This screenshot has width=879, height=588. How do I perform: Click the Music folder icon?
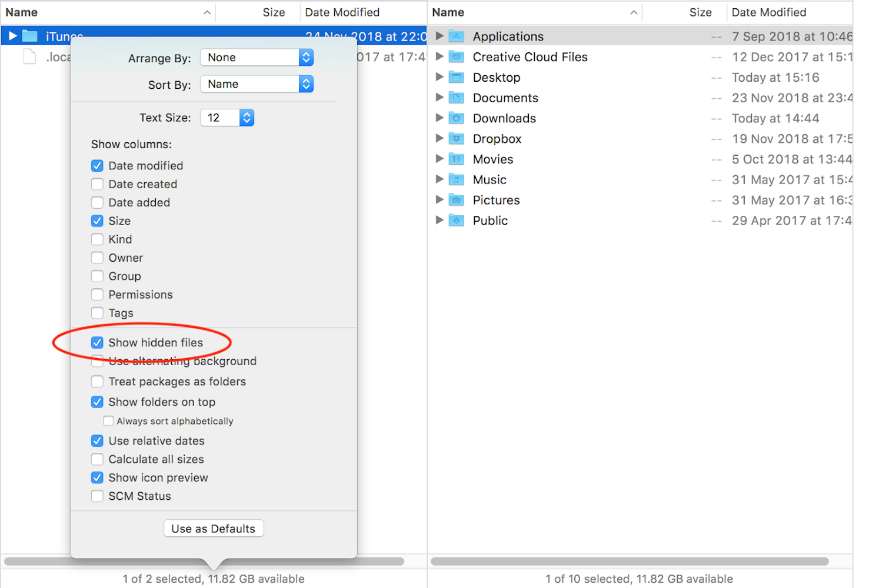tap(457, 179)
